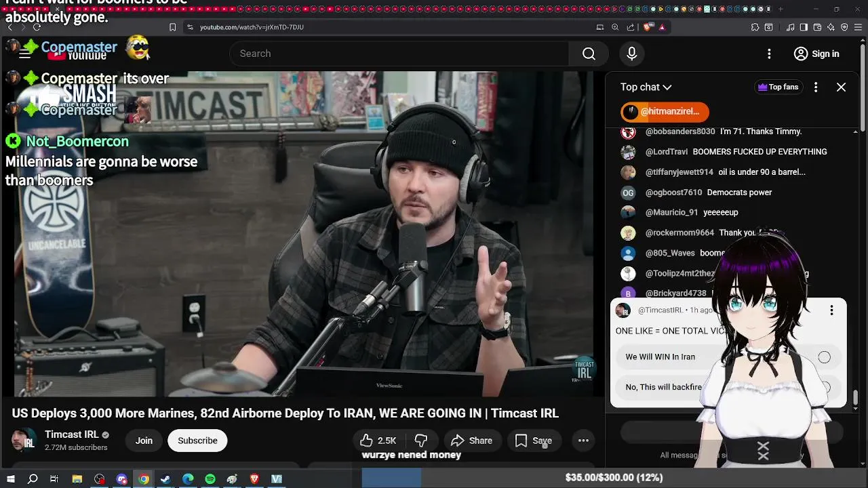Open Brave Rewards triangle icon
Image resolution: width=868 pixels, height=488 pixels.
(662, 27)
